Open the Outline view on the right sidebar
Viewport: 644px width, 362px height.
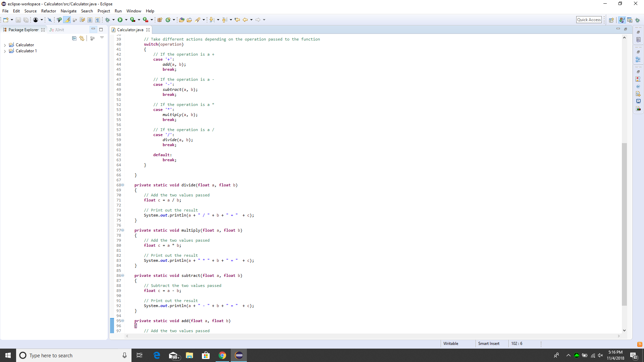(x=639, y=60)
